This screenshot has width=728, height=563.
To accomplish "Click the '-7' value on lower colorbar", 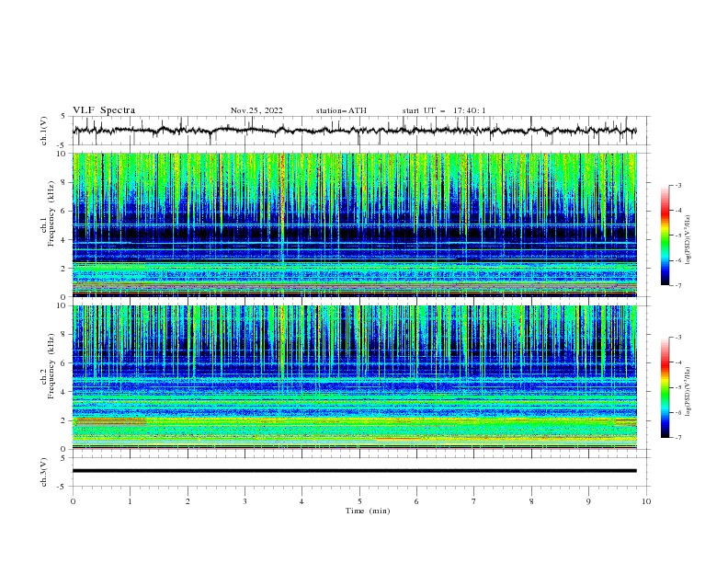I will click(677, 438).
